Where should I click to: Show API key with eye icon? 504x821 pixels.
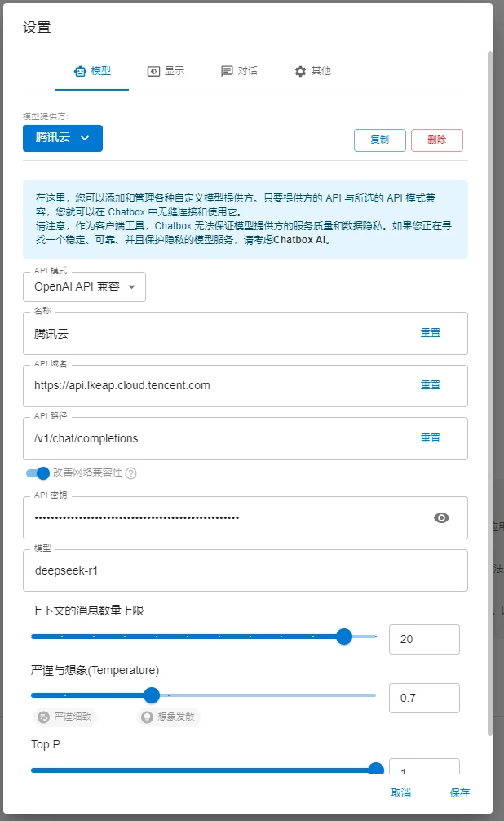tap(441, 517)
